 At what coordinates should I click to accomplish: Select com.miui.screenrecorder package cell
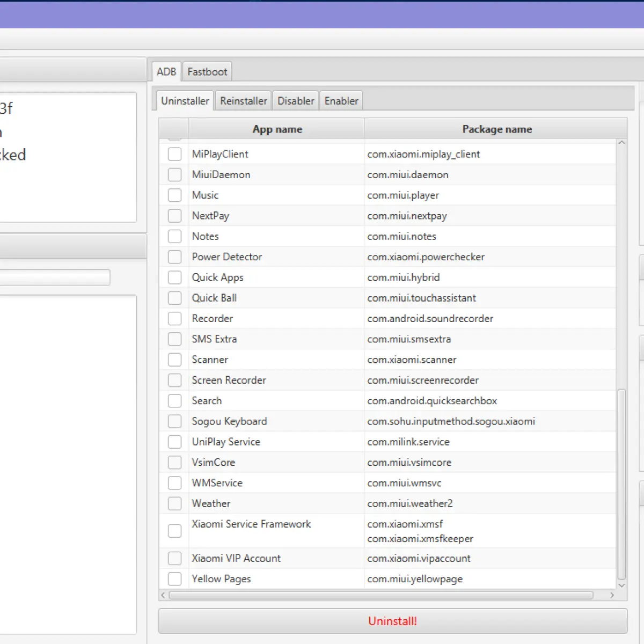tap(490, 380)
